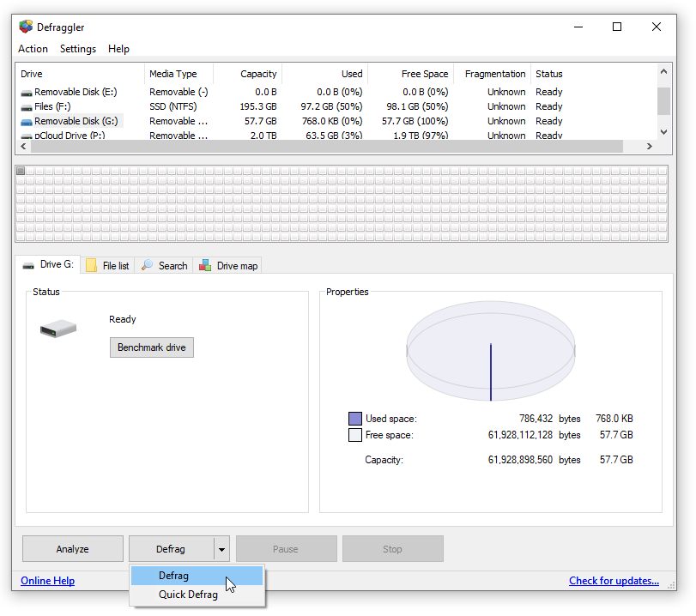Click the Stop button
The image size is (696, 616).
coord(393,549)
